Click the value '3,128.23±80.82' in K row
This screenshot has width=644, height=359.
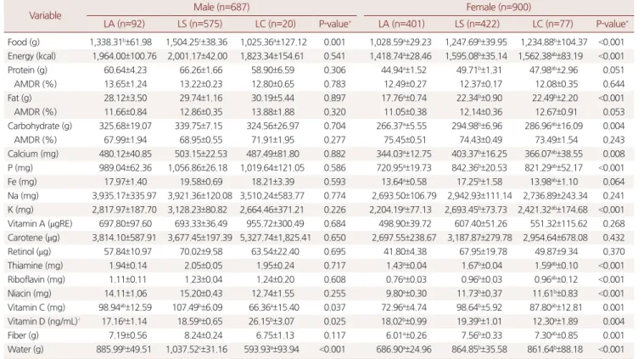click(x=197, y=210)
